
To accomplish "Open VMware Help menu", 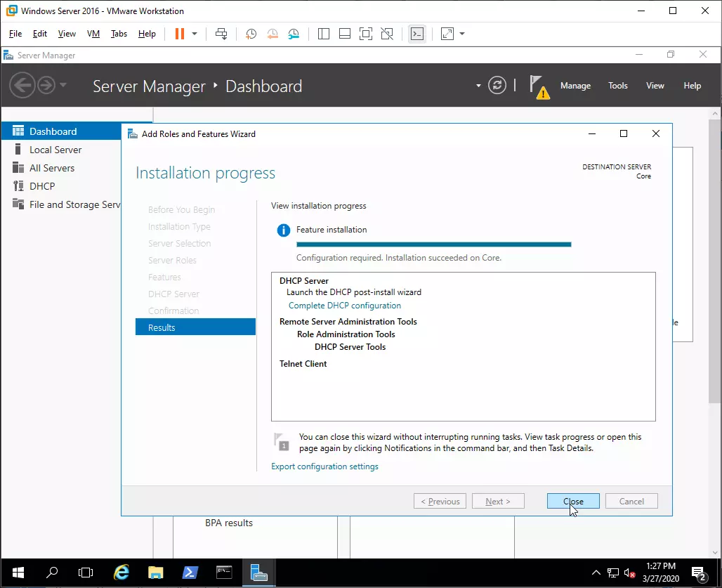I will click(x=147, y=34).
